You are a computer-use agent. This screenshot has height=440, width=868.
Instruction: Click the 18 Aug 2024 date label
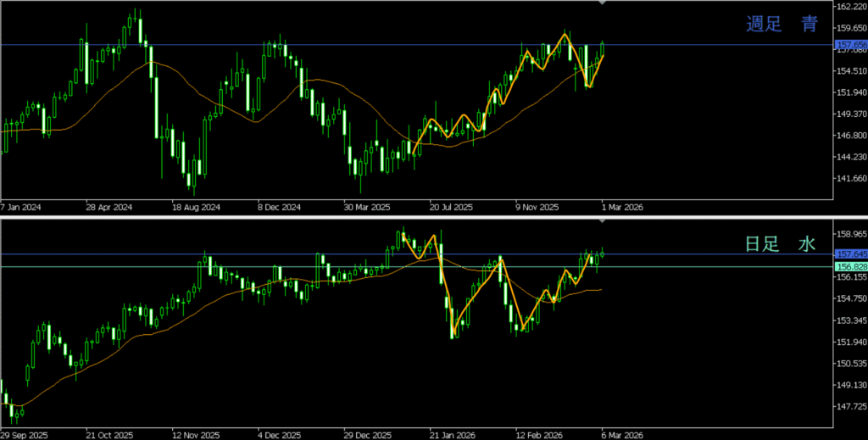coord(195,206)
